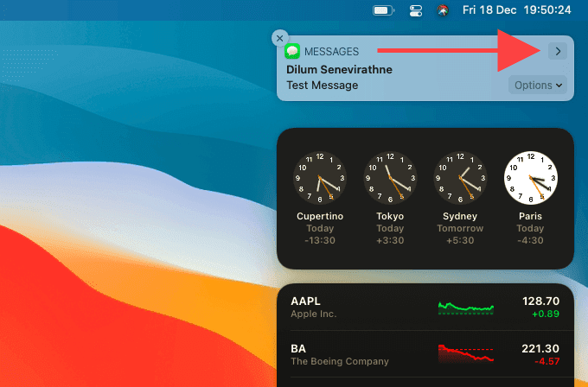Click the Sydney clock face
This screenshot has height=387, width=588.
tap(458, 177)
